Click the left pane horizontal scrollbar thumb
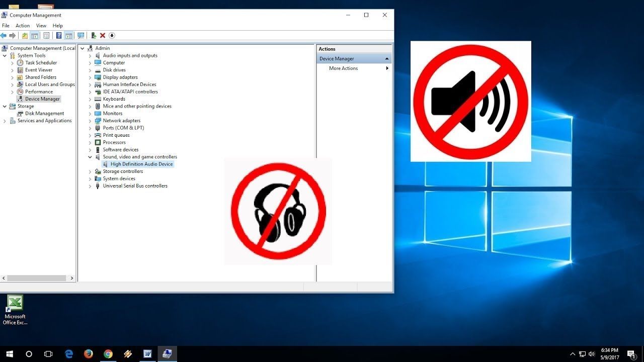 [x=36, y=278]
